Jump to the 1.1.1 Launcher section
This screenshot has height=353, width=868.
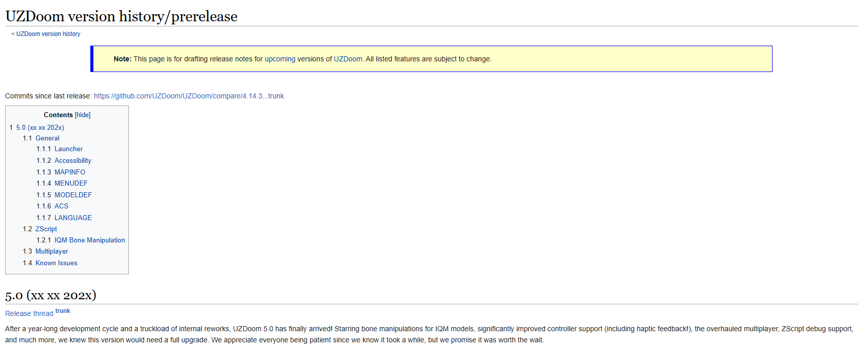[x=59, y=149]
